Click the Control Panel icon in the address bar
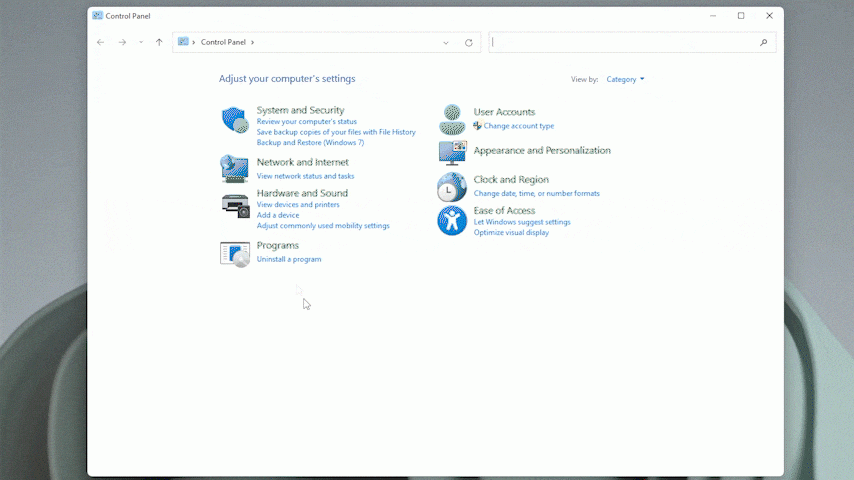 pyautogui.click(x=183, y=42)
